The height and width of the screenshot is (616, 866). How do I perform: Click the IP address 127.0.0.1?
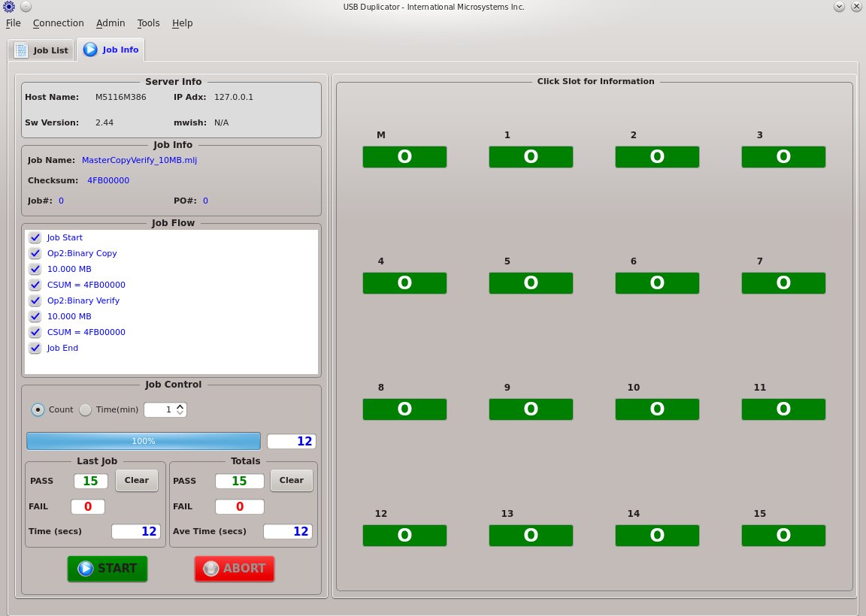tap(234, 97)
